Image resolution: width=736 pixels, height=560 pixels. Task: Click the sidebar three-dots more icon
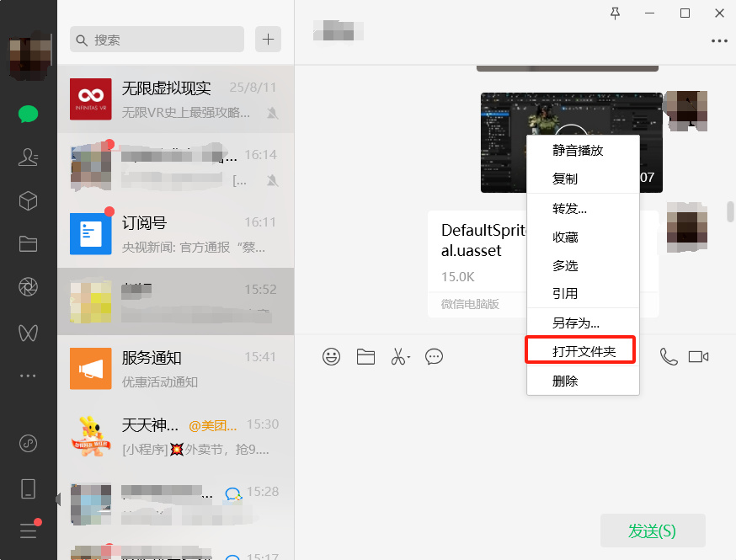coord(28,376)
